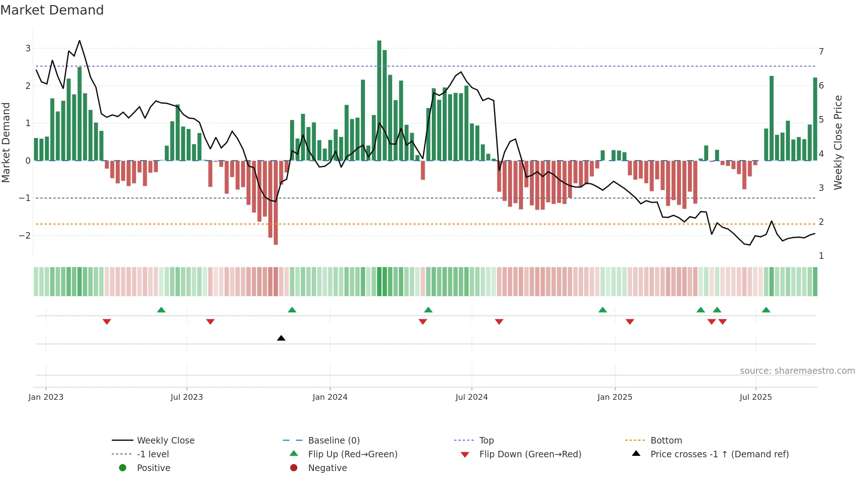Click the last green bar at chart's right edge

(x=815, y=119)
